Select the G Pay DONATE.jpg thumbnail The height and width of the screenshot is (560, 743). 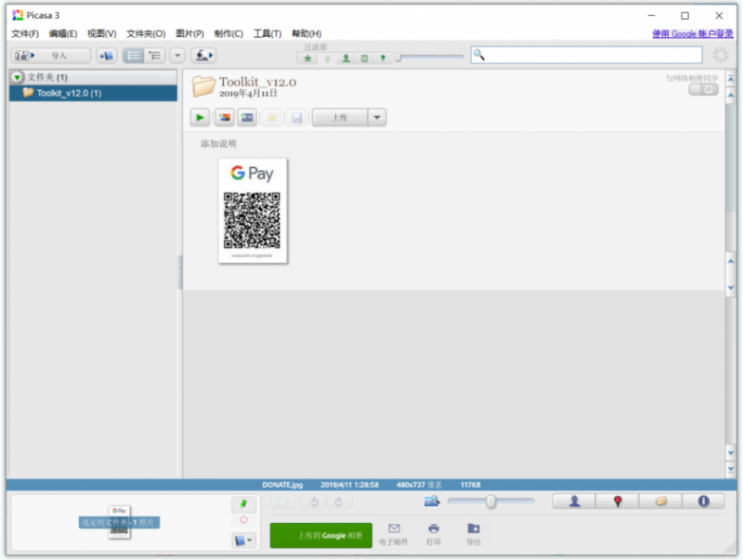click(253, 211)
